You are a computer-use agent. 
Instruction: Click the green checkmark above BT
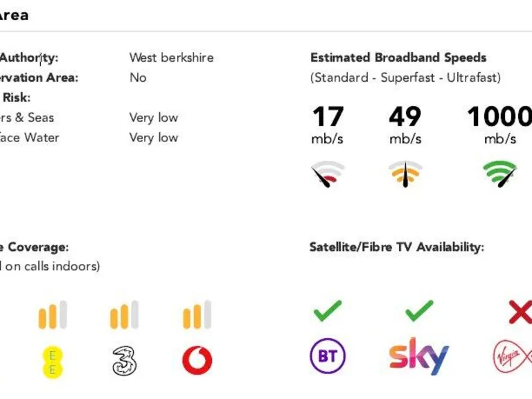[327, 311]
